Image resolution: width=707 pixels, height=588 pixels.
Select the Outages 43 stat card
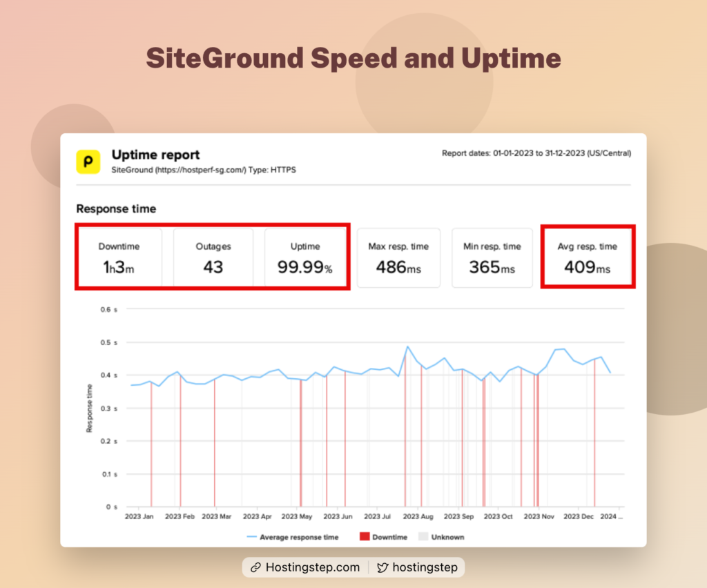[213, 257]
